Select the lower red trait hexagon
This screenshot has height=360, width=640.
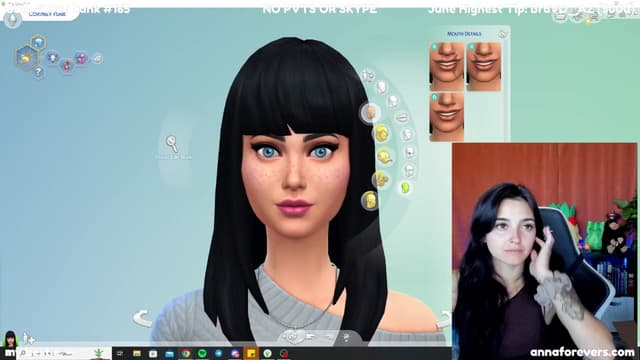pos(67,66)
